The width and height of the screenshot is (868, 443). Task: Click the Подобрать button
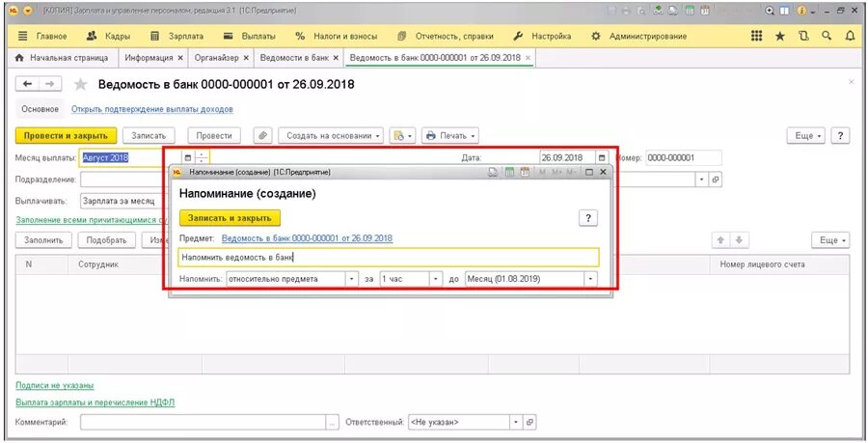[107, 240]
